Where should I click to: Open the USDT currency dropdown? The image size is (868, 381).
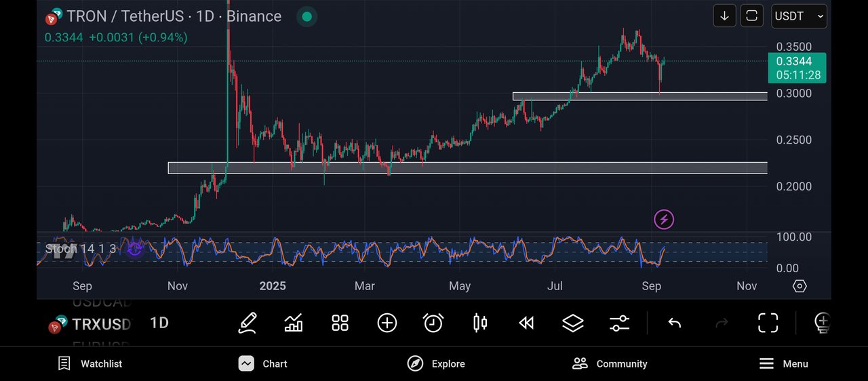[799, 16]
